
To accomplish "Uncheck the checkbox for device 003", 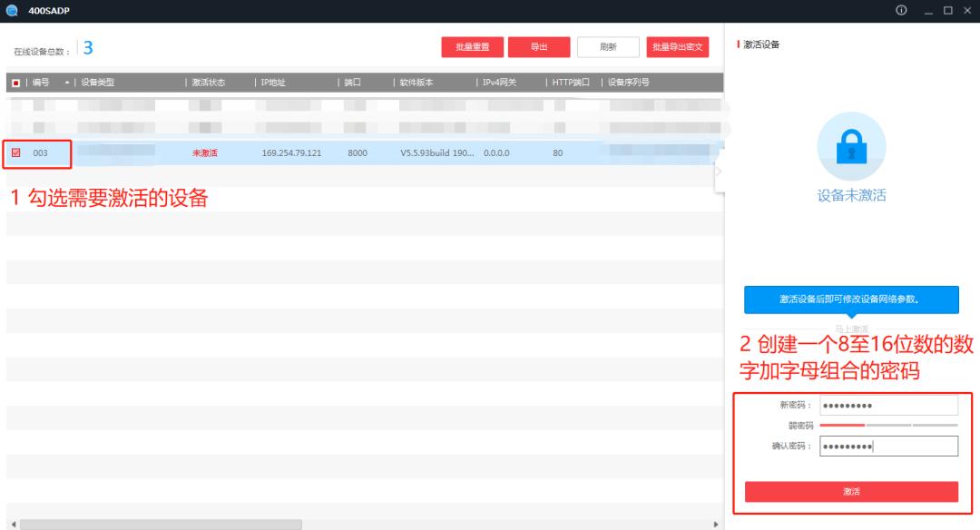I will (16, 153).
